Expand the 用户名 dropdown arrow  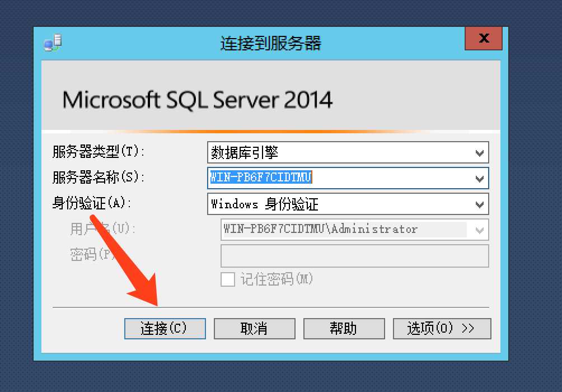tap(480, 230)
